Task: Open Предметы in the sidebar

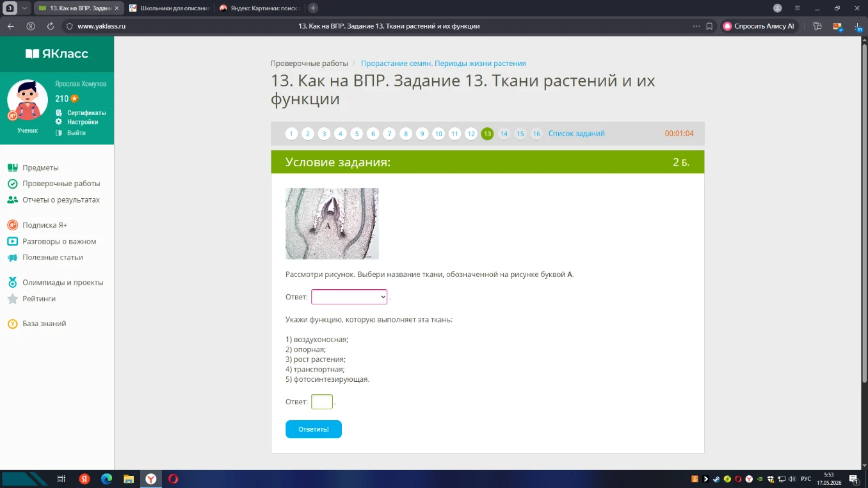Action: 40,168
